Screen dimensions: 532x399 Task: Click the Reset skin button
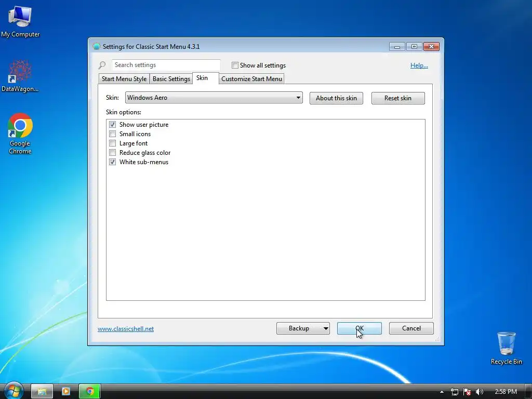pos(398,98)
